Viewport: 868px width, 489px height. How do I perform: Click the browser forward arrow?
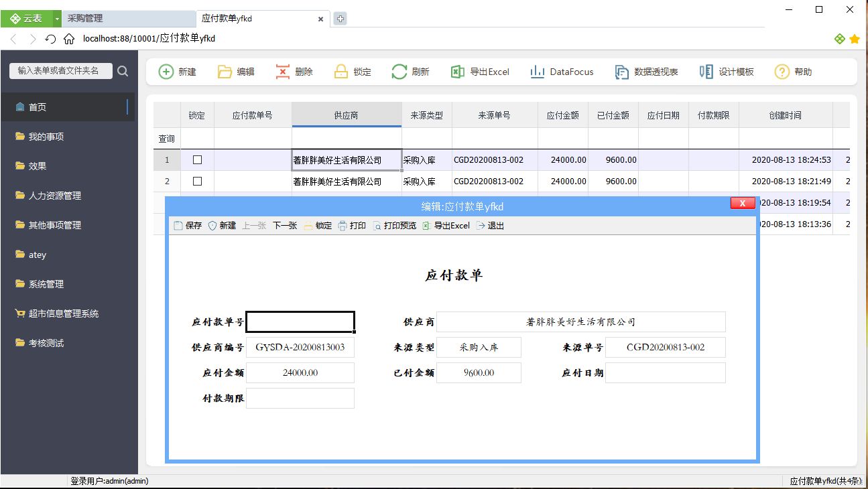pyautogui.click(x=32, y=39)
